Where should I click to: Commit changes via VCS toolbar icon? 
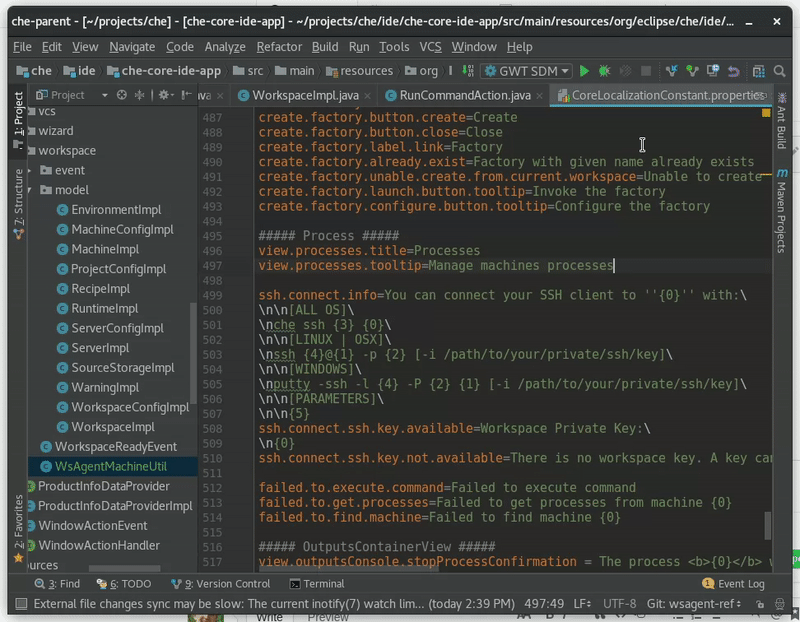point(692,71)
